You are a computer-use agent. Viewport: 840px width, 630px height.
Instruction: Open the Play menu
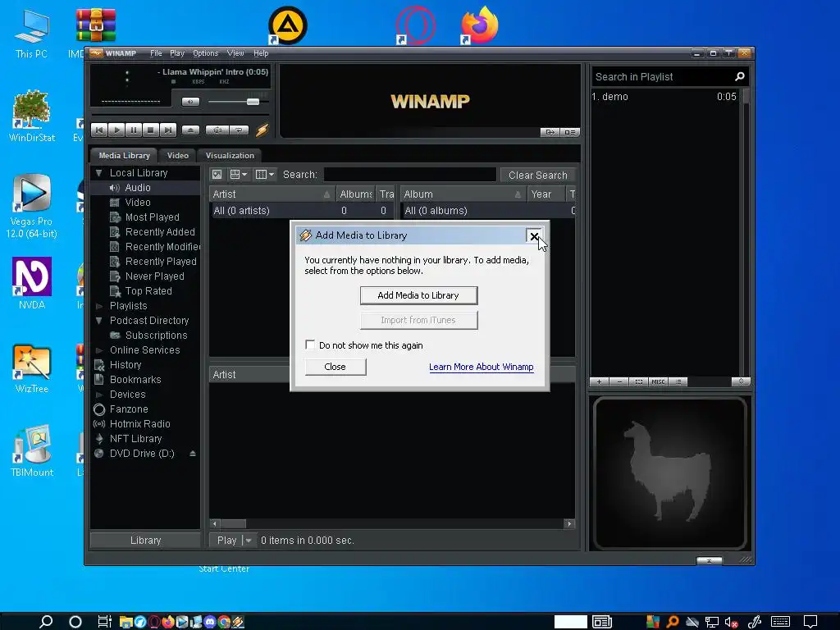[x=177, y=53]
